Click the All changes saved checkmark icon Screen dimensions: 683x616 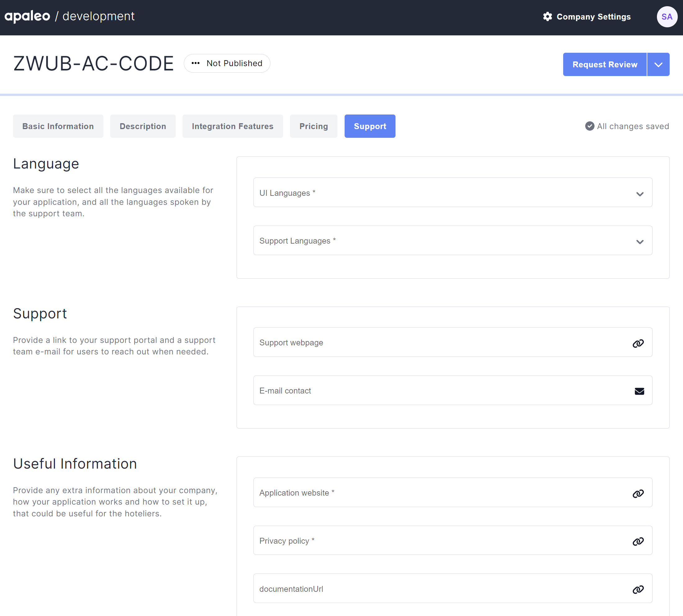pos(590,126)
